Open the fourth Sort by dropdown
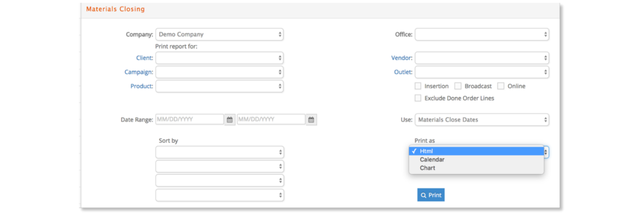644x216 pixels. (220, 195)
